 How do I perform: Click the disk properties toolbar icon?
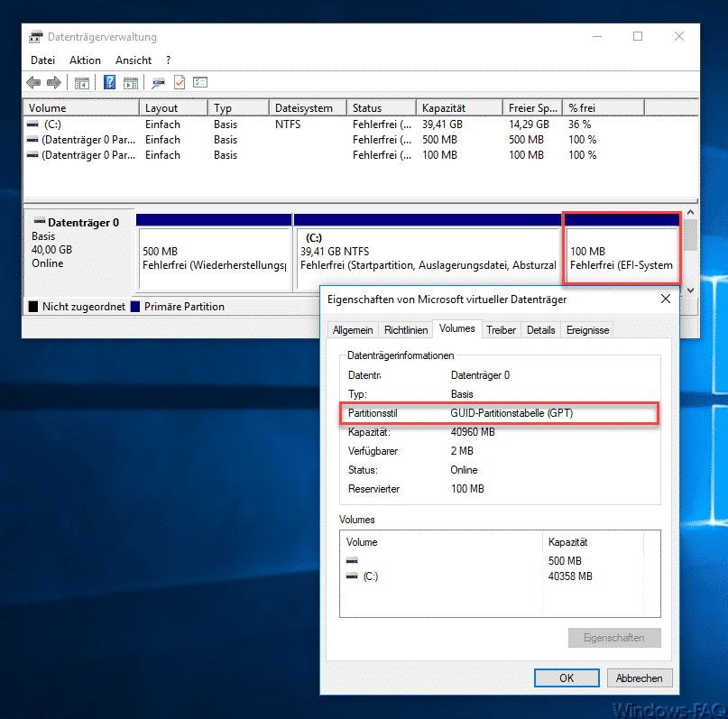tap(157, 81)
